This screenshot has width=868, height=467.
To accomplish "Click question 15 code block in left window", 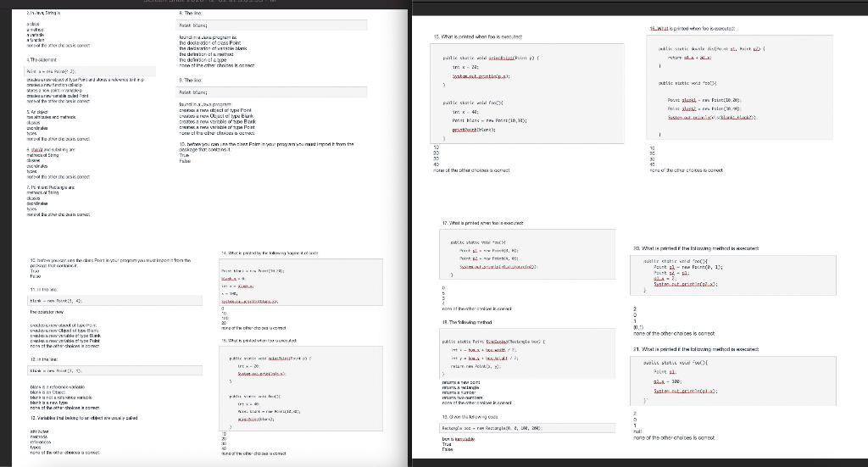I will point(301,388).
